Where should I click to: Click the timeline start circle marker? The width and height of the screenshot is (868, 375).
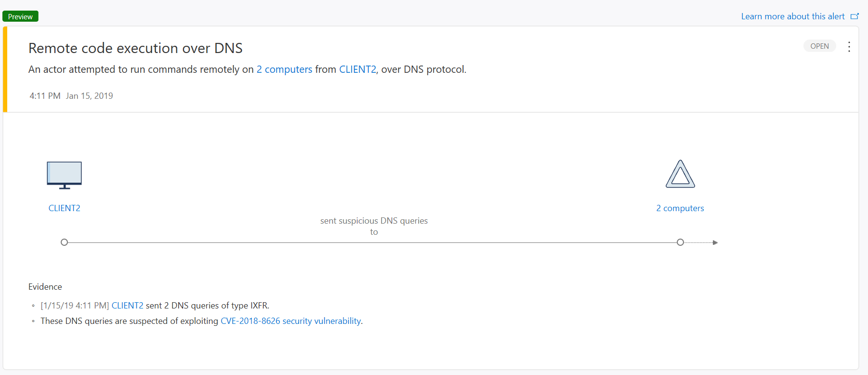pos(65,242)
